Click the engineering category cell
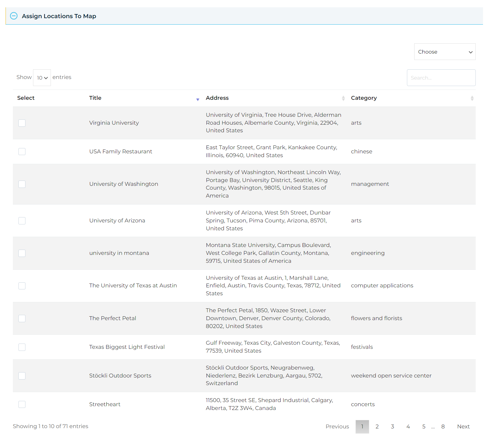This screenshot has width=488, height=448. [368, 253]
